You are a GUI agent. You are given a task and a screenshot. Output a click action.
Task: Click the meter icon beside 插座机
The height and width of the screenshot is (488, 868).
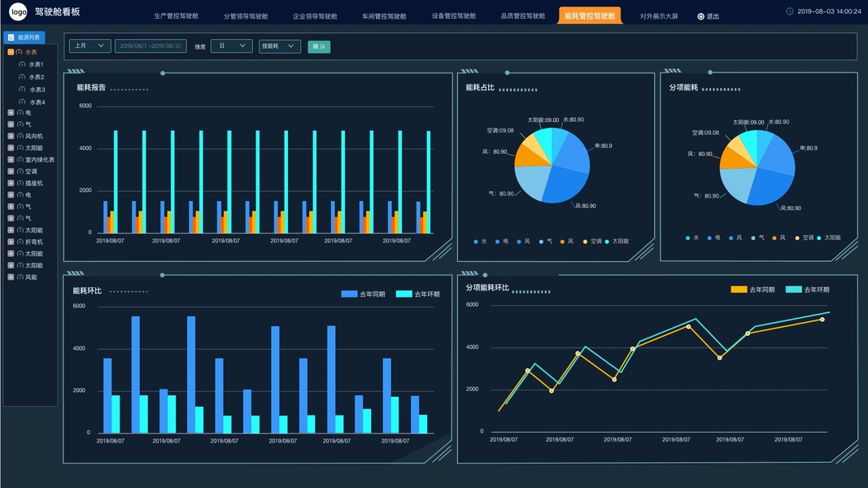(20, 183)
